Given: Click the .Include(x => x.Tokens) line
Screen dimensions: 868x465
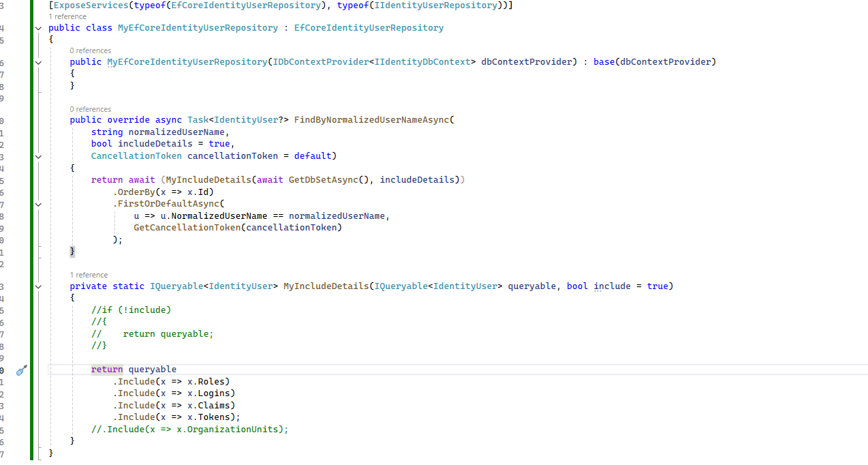Looking at the screenshot, I should point(176,417).
